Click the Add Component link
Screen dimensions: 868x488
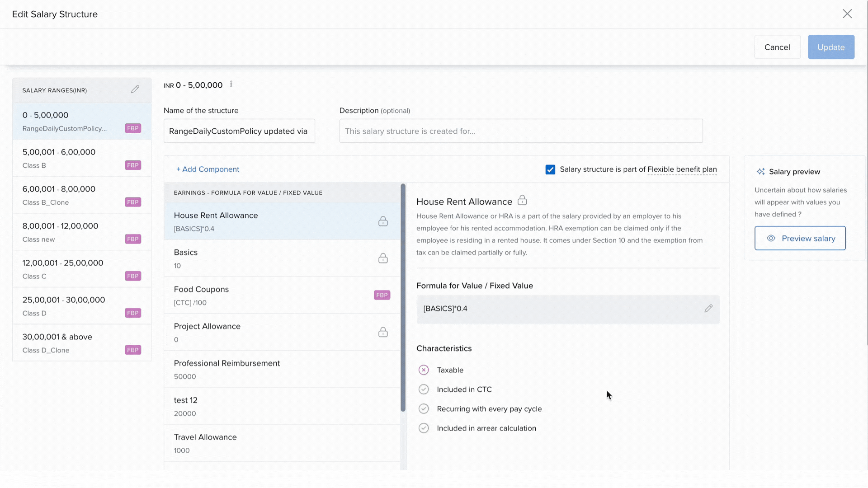(x=208, y=169)
